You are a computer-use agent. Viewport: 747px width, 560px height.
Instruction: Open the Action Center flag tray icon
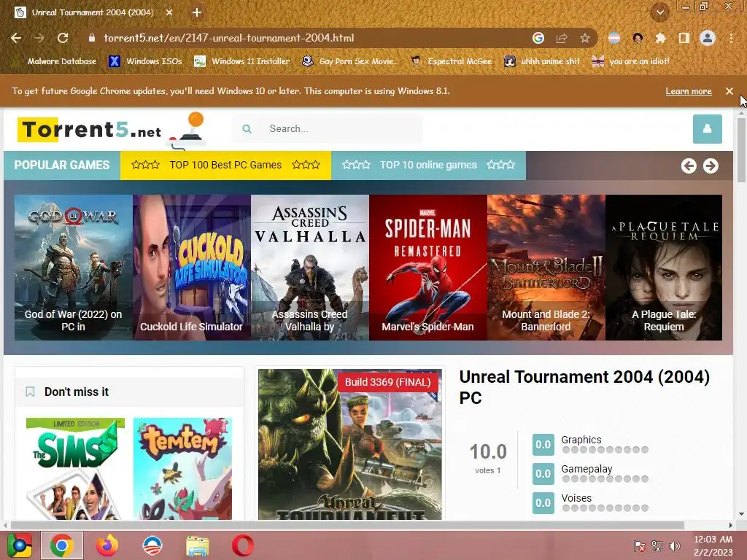click(x=639, y=546)
